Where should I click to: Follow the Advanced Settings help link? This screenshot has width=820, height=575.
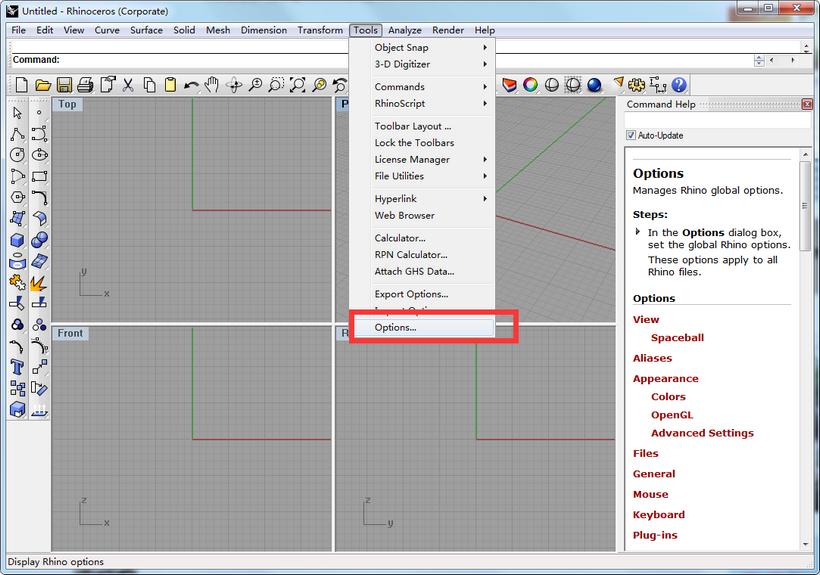tap(702, 433)
